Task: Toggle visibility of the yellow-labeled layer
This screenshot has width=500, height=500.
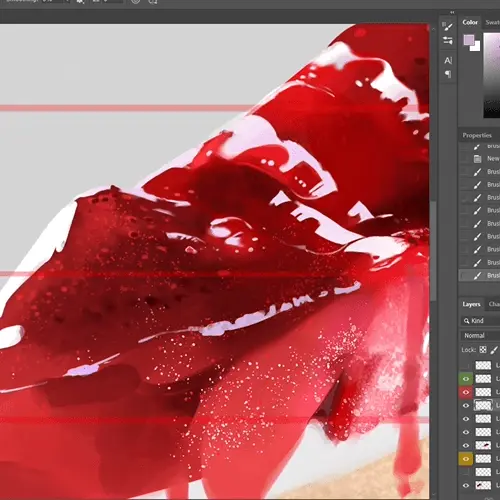Action: click(x=466, y=459)
